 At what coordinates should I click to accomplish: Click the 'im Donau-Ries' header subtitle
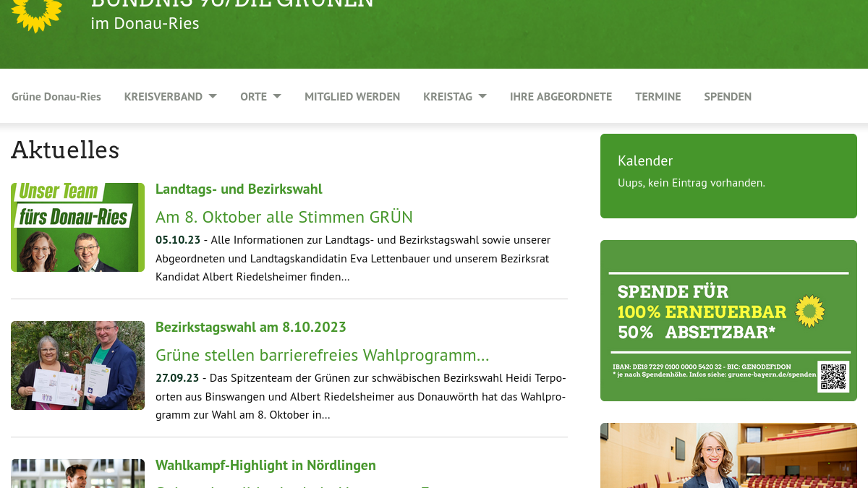[x=145, y=23]
